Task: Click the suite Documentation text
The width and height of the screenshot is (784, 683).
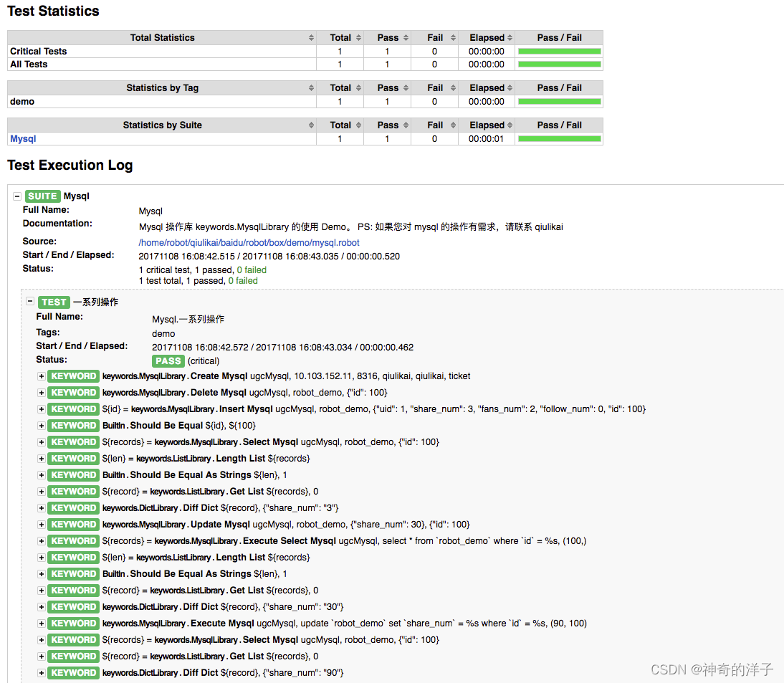Action: click(351, 227)
